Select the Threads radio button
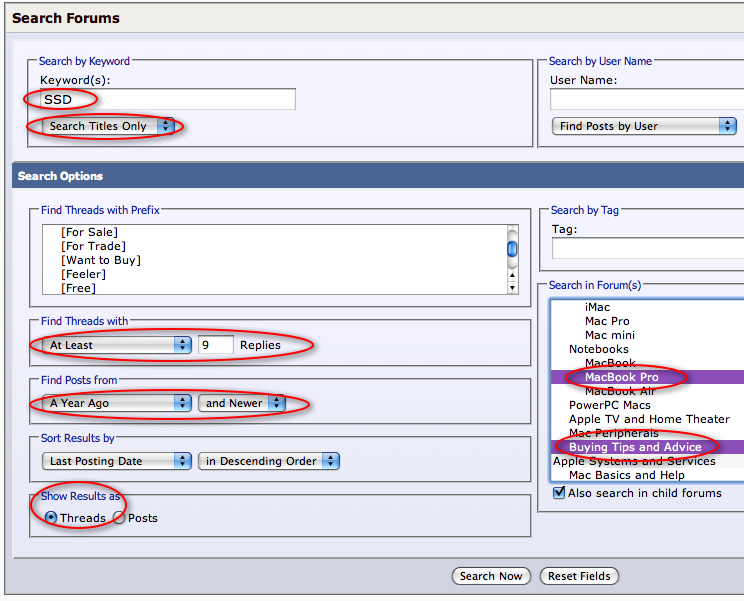744x601 pixels. coord(51,518)
